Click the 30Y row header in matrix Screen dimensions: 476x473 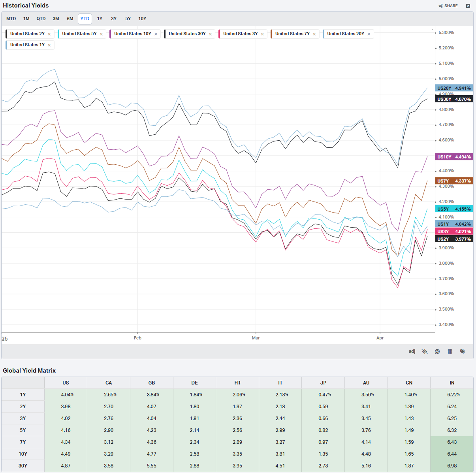point(23,466)
